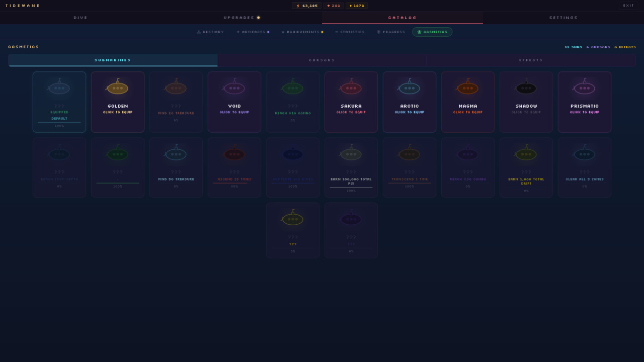The height and width of the screenshot is (362, 644).
Task: Click the equipped Default submarine card
Action: 59,102
